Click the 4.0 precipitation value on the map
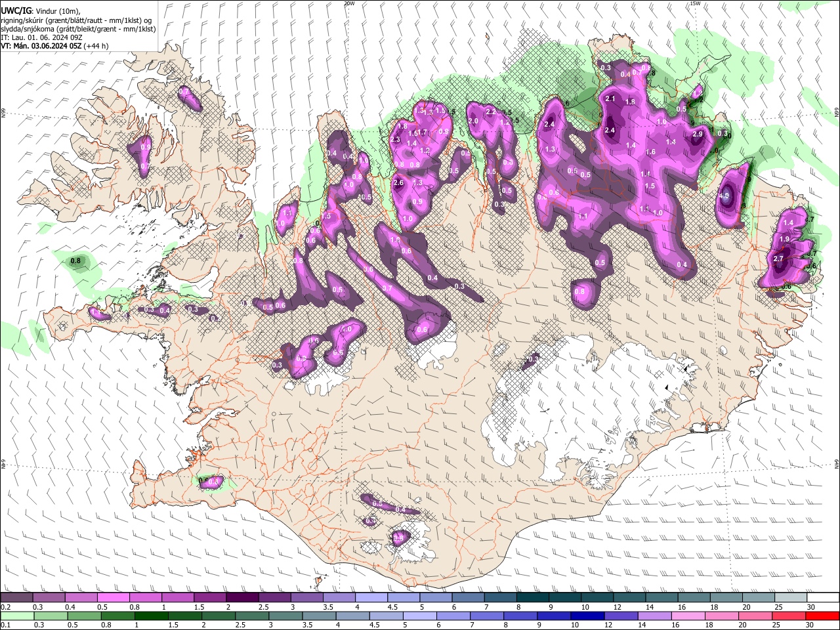 pyautogui.click(x=724, y=196)
